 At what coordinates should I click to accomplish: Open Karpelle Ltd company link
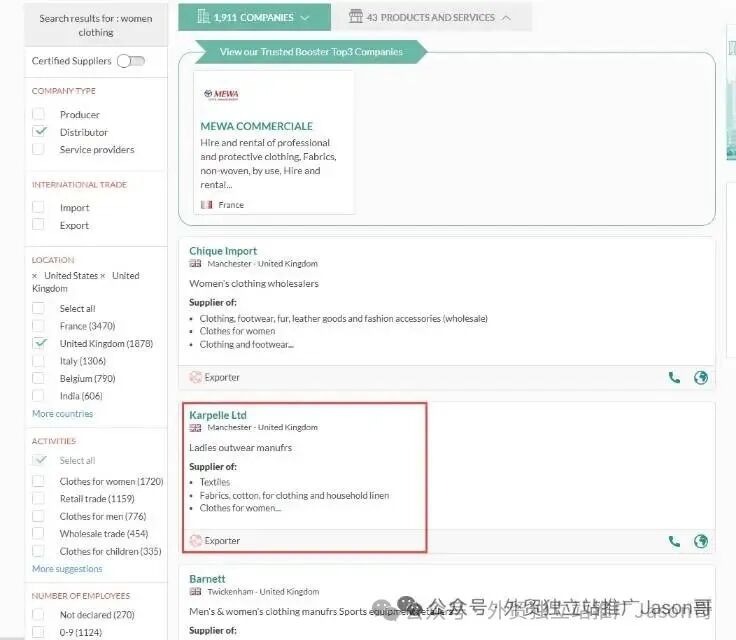pos(218,415)
